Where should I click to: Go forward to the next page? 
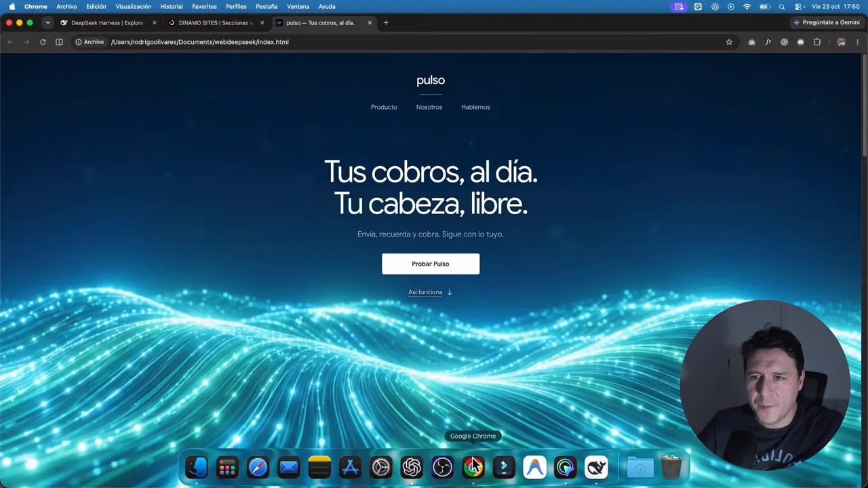coord(26,42)
